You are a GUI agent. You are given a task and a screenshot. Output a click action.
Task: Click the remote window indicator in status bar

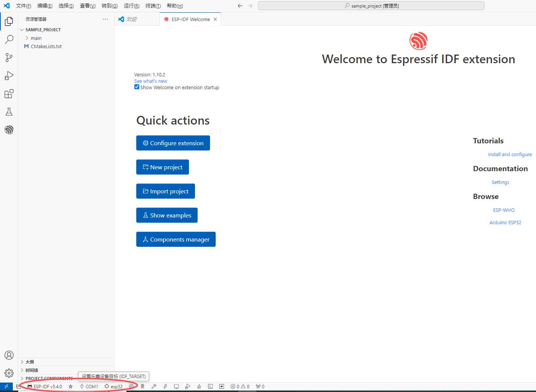point(6,386)
